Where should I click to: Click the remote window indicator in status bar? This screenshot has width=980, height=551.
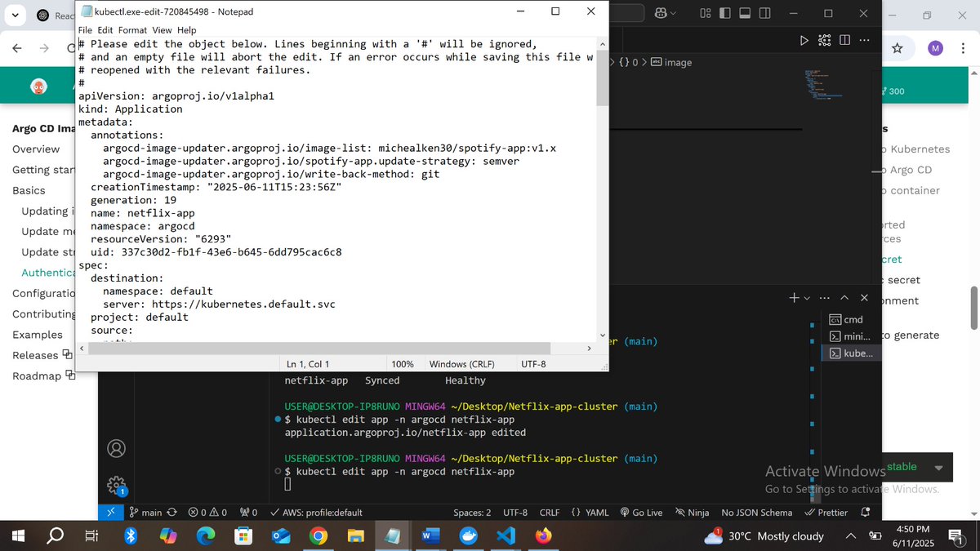(x=111, y=513)
